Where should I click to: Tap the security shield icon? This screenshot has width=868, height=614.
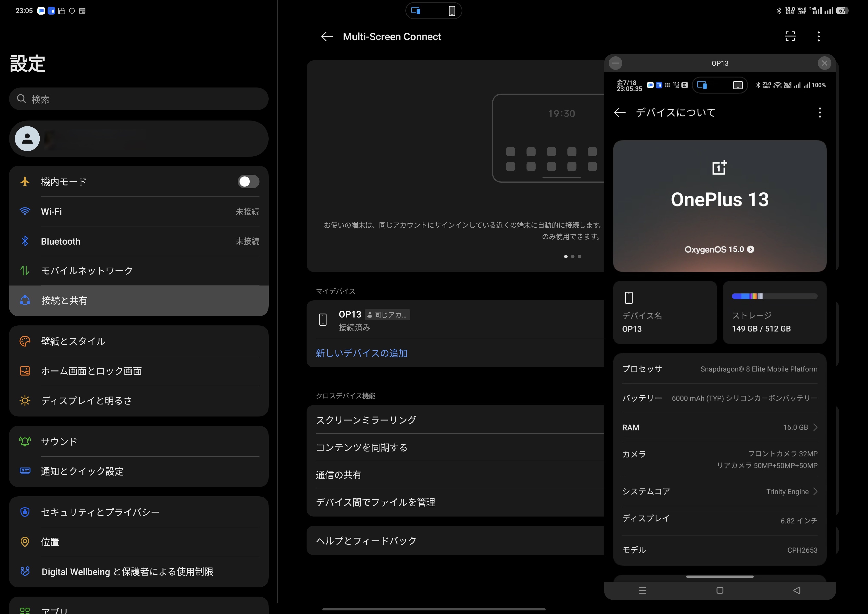[25, 512]
